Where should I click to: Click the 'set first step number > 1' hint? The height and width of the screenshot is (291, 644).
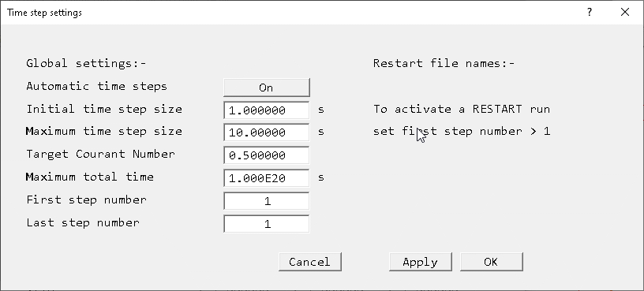click(x=462, y=132)
